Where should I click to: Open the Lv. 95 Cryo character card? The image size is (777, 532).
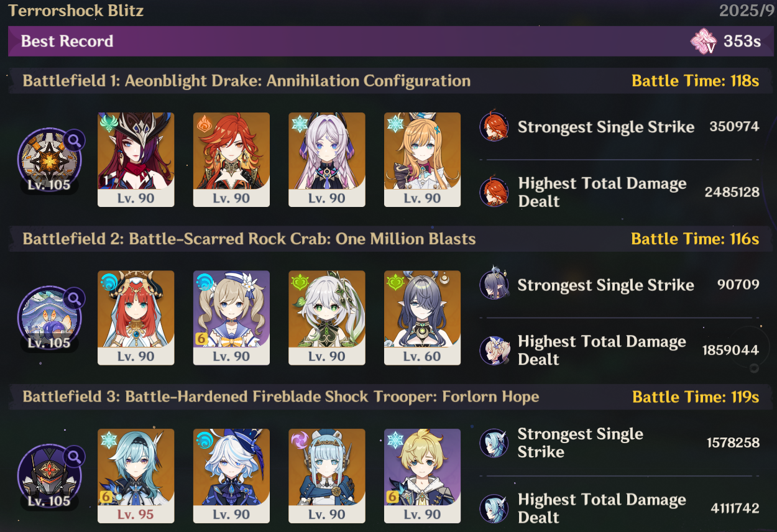click(136, 476)
